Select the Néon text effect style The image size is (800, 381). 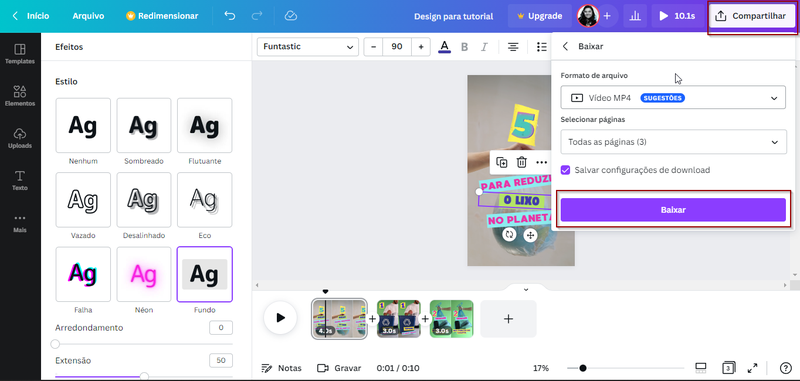pyautogui.click(x=143, y=274)
